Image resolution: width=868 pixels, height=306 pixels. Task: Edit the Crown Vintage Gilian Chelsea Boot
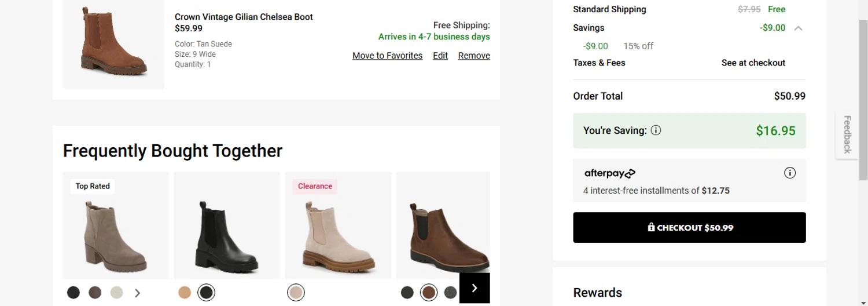tap(440, 56)
